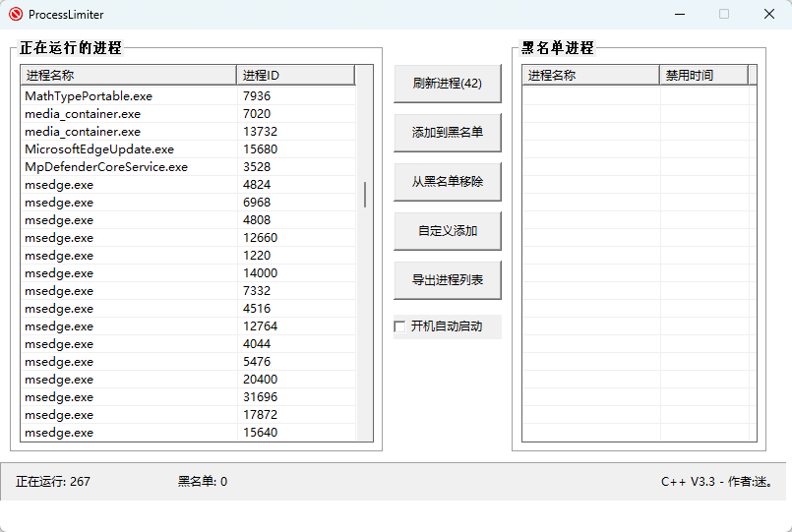
Task: Select media_container.exe with ID 7020
Action: [x=188, y=113]
